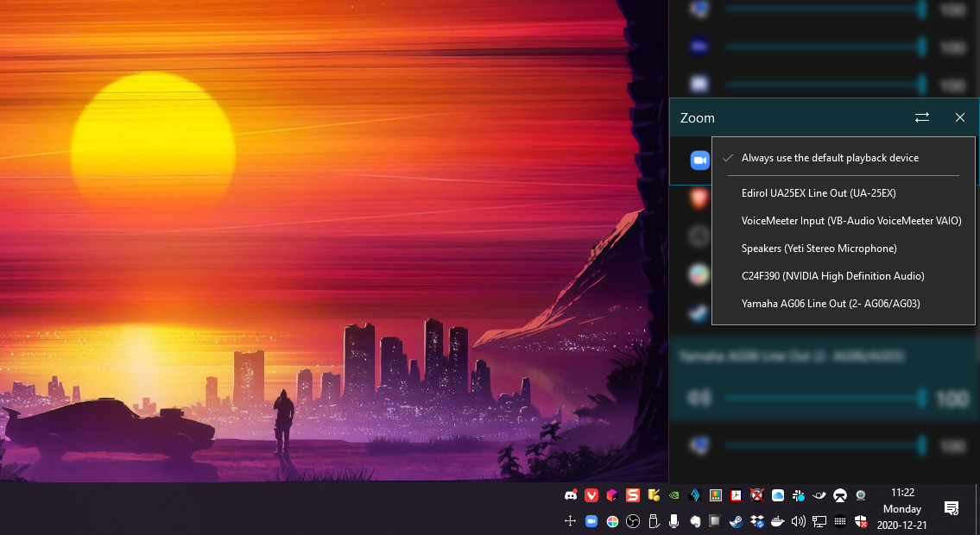Click the white horn tray icon
This screenshot has height=535, width=980.
tap(819, 495)
